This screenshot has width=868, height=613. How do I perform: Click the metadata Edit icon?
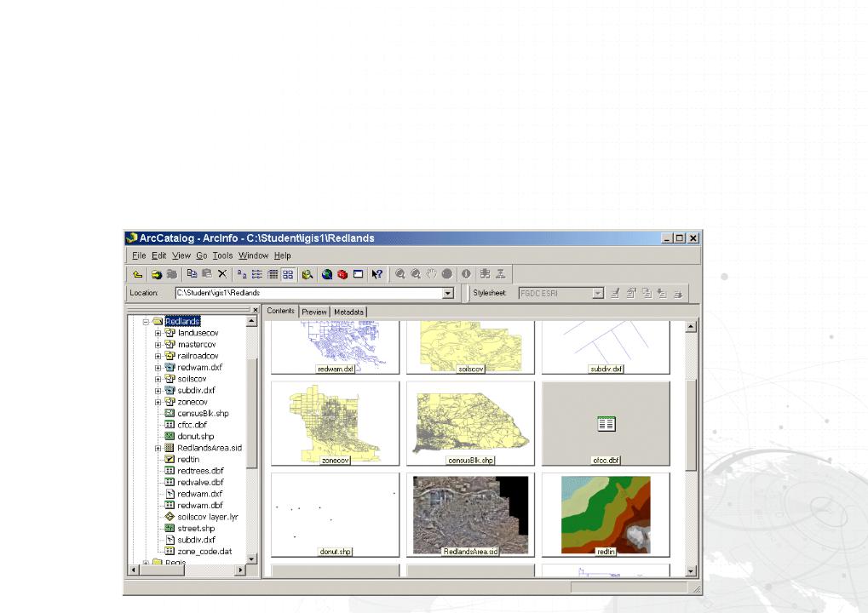click(614, 293)
